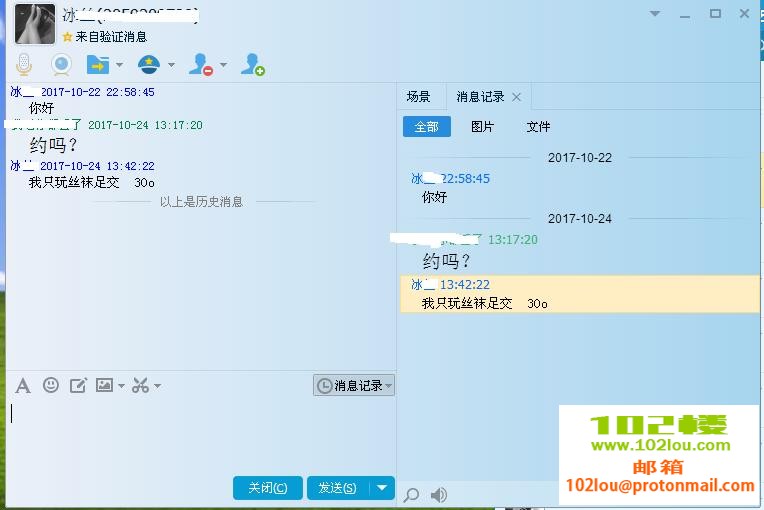The width and height of the screenshot is (764, 510).
Task: Expand the screenshot scissors dropdown arrow
Action: (157, 386)
